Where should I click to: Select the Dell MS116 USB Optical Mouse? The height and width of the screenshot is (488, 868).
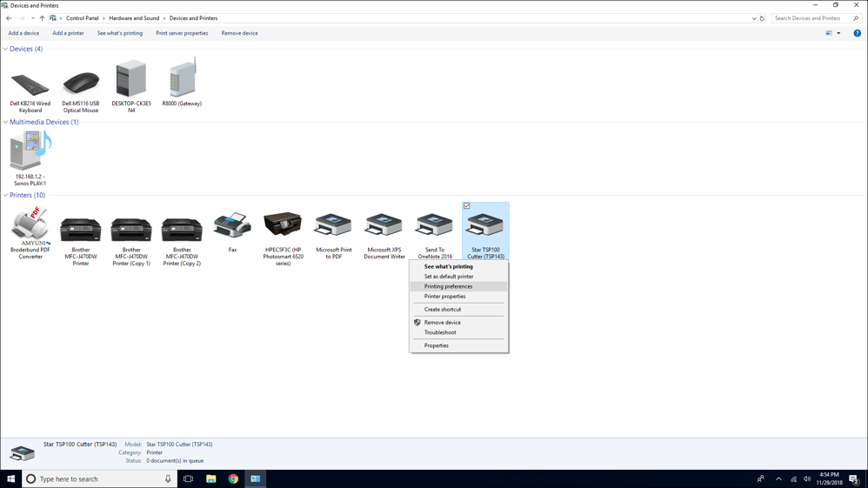coord(81,84)
